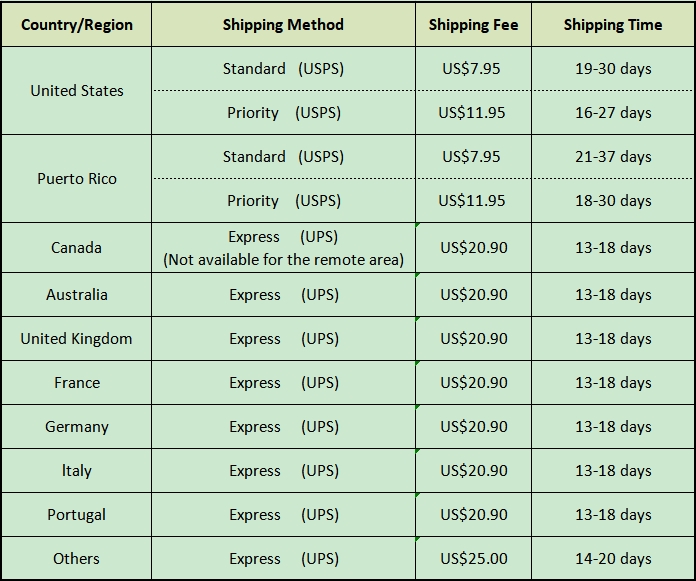Screen dimensions: 696x581
Task: Click the Canada country cell
Action: [77, 247]
